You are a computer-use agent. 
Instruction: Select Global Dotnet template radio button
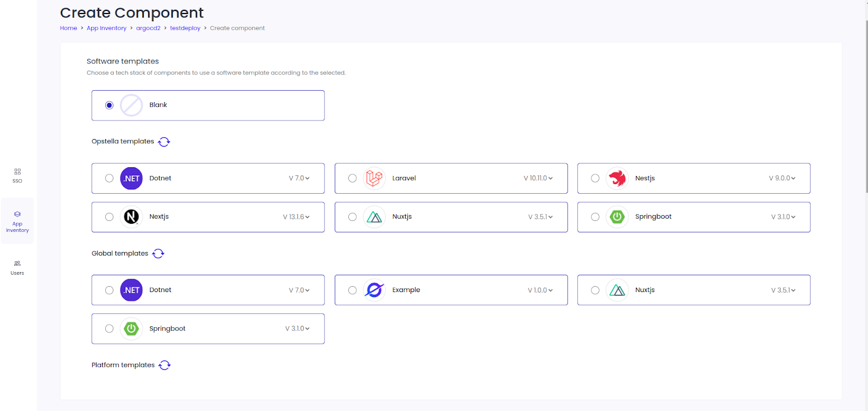point(109,290)
